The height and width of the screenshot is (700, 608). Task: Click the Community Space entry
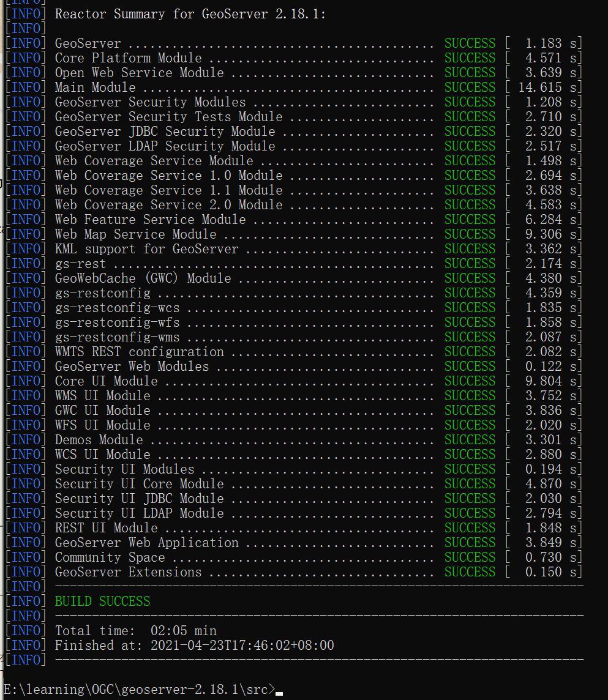(110, 557)
